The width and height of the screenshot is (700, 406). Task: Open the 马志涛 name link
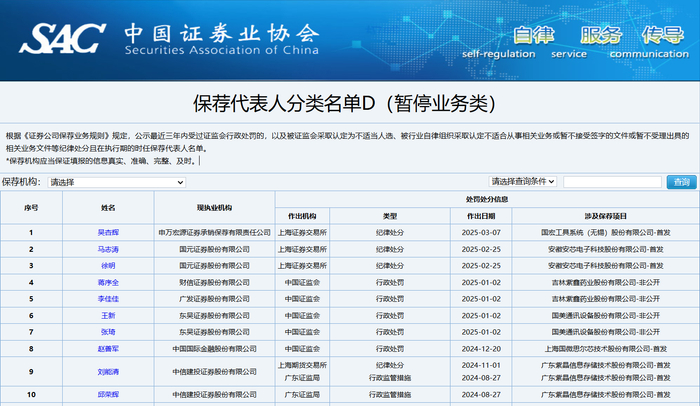(107, 249)
